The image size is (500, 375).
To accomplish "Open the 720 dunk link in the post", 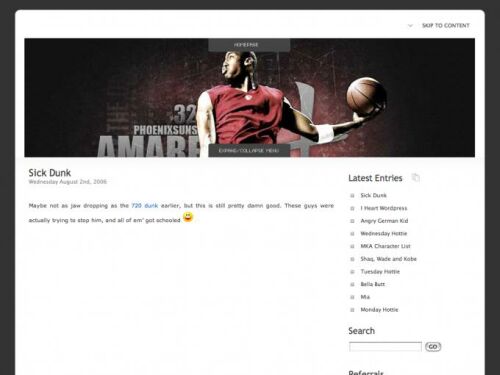I will point(145,206).
